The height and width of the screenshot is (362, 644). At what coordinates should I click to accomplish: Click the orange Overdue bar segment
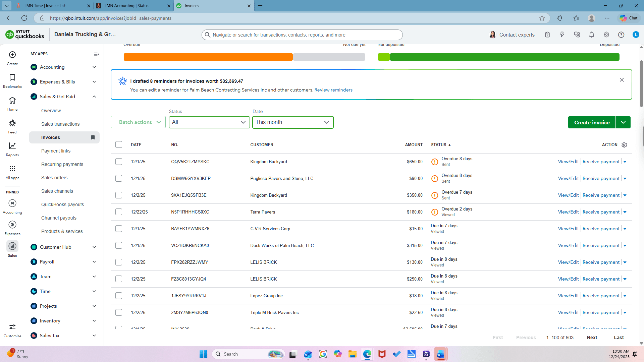(208, 57)
